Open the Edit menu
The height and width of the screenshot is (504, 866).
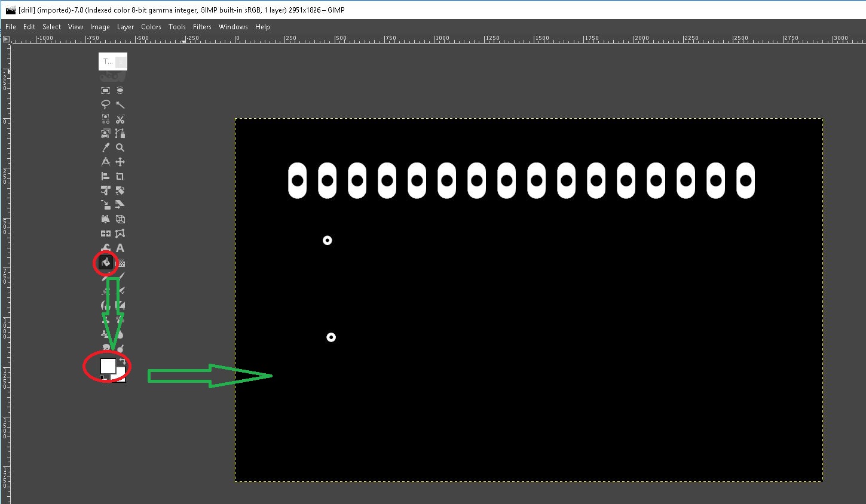click(x=29, y=27)
